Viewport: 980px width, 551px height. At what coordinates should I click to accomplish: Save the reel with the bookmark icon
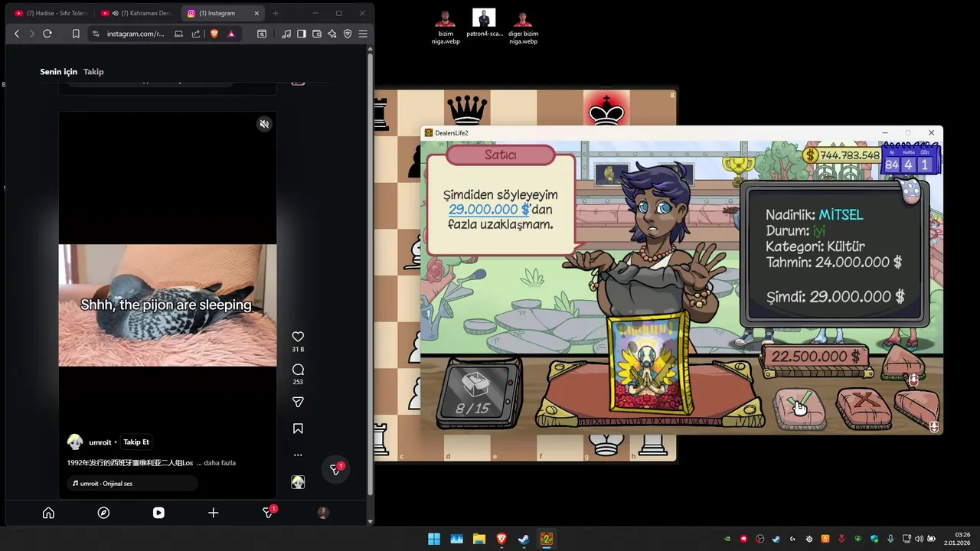(298, 429)
